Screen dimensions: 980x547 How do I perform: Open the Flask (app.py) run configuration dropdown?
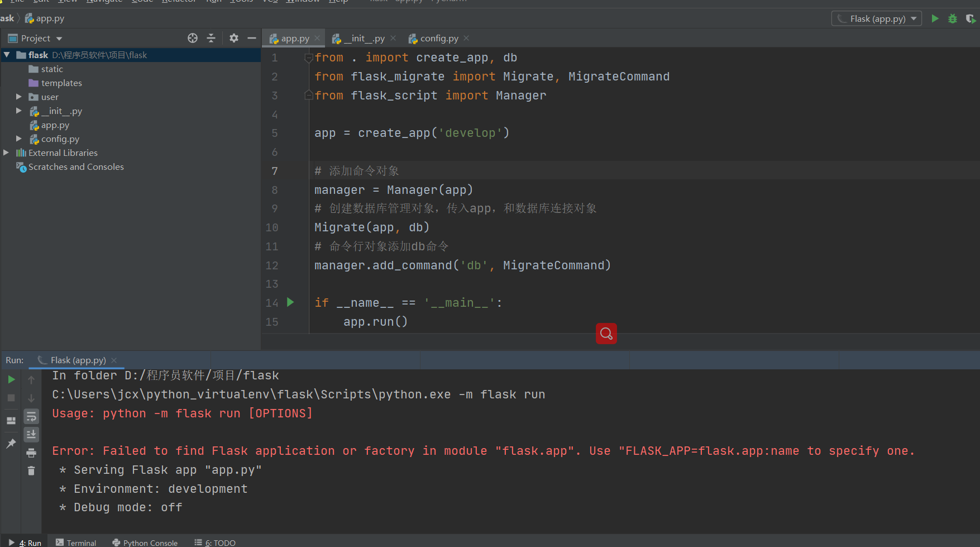(877, 18)
